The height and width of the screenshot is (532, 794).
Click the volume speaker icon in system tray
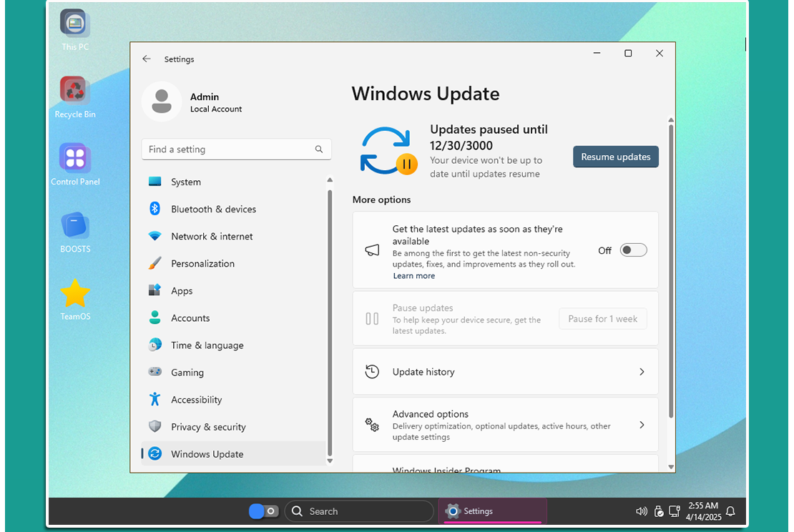click(641, 511)
